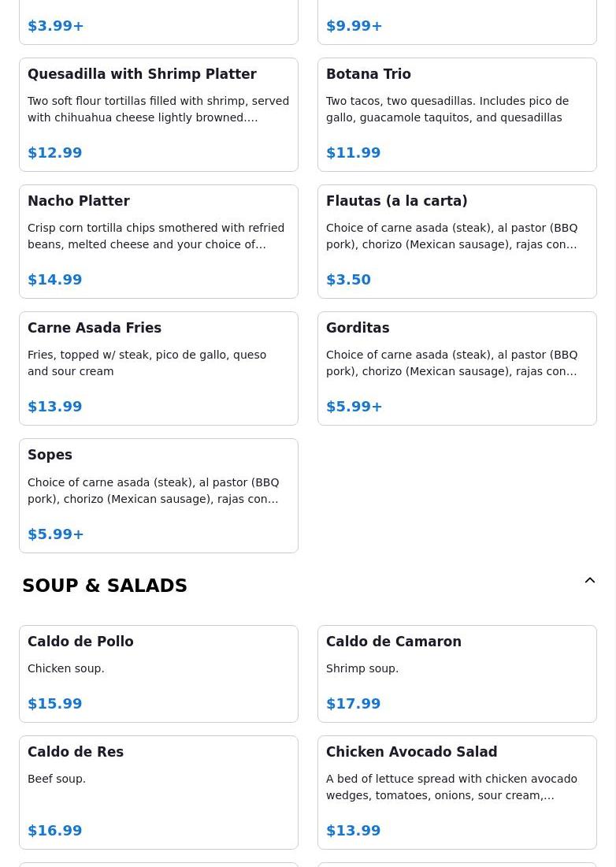Click the $11.99 Botana Trio price
The height and width of the screenshot is (867, 616).
click(353, 153)
